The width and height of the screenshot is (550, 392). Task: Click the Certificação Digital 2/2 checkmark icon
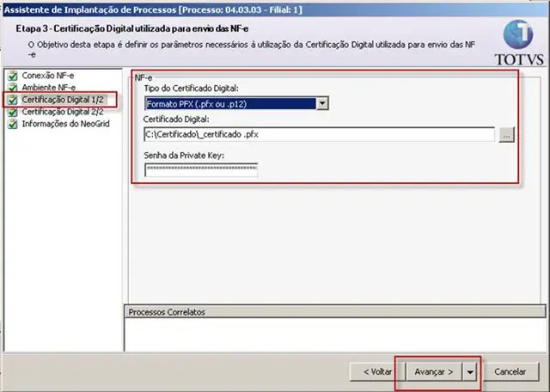click(13, 112)
